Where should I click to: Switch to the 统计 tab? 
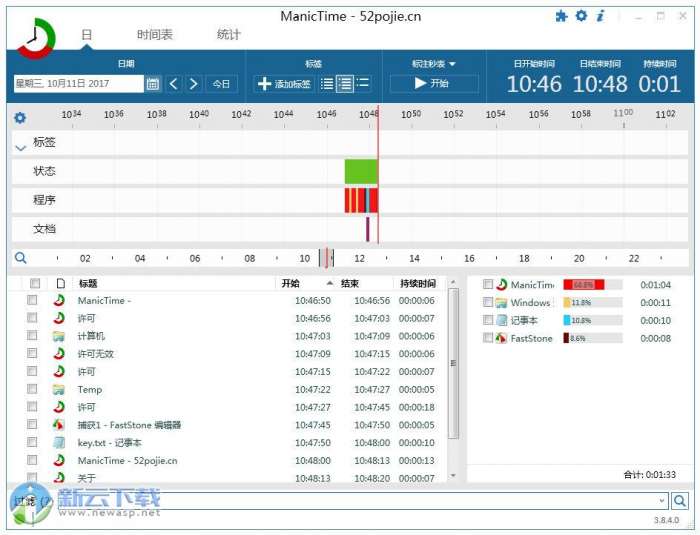click(x=229, y=34)
